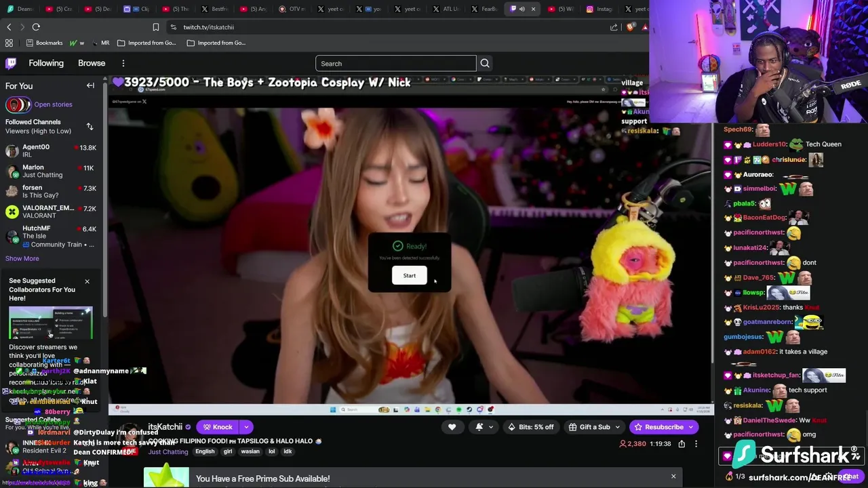Dismiss the Suggested Collaborators card
This screenshot has height=488, width=868.
[x=87, y=281]
